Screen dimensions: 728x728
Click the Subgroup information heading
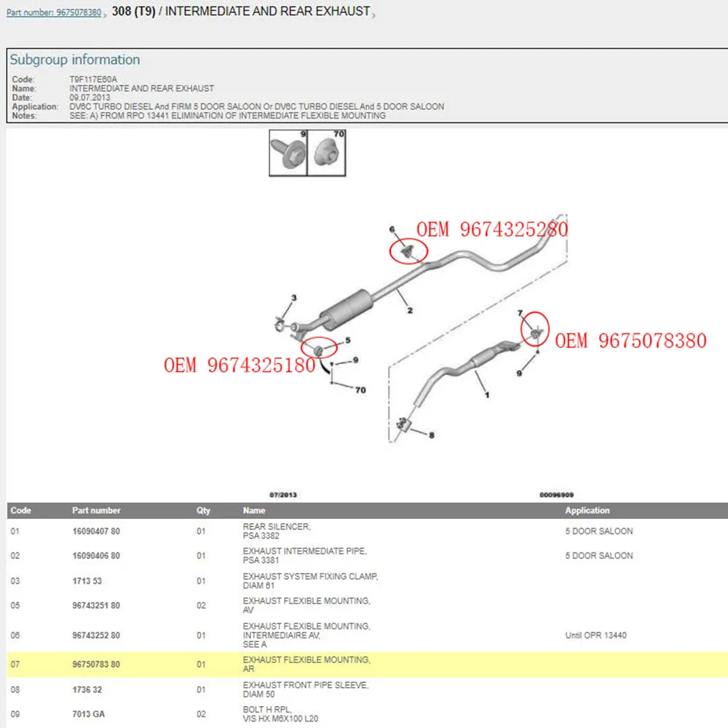click(x=75, y=60)
